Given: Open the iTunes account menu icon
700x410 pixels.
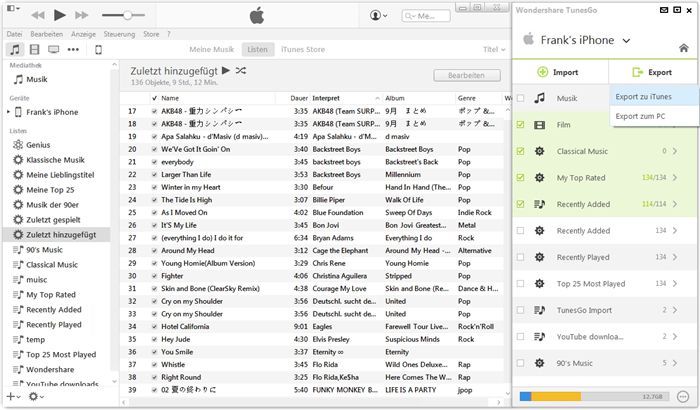Looking at the screenshot, I should tap(378, 16).
